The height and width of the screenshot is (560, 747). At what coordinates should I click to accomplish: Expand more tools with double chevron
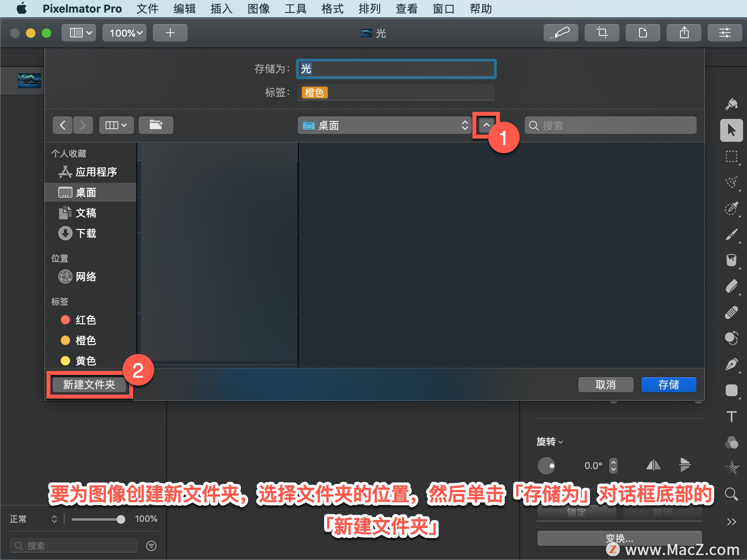732,522
